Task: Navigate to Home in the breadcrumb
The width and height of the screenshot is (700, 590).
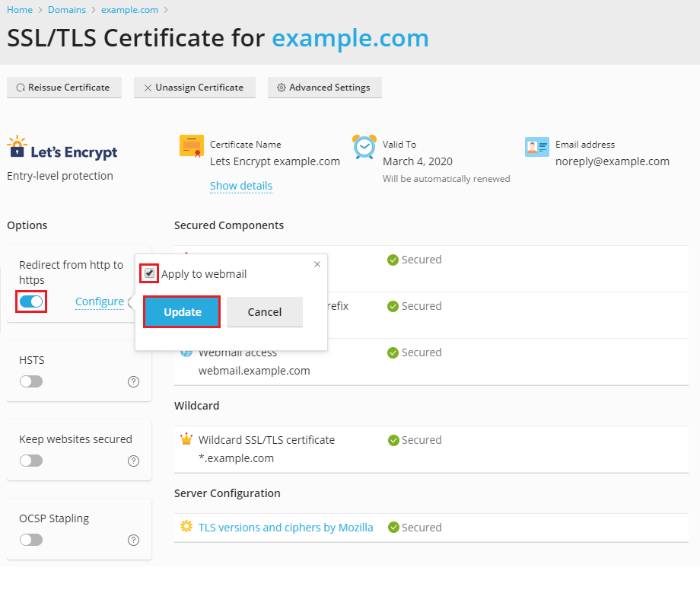Action: pyautogui.click(x=20, y=10)
